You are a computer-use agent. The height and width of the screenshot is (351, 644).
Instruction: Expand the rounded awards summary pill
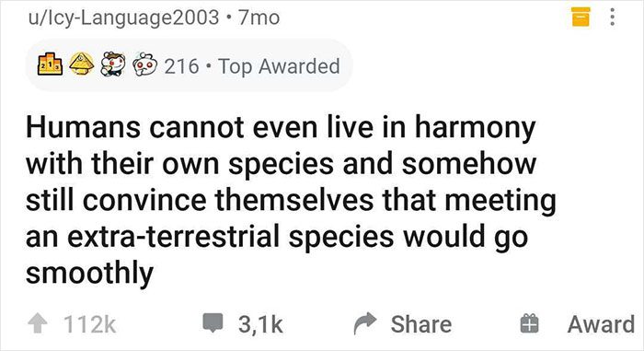pos(189,65)
